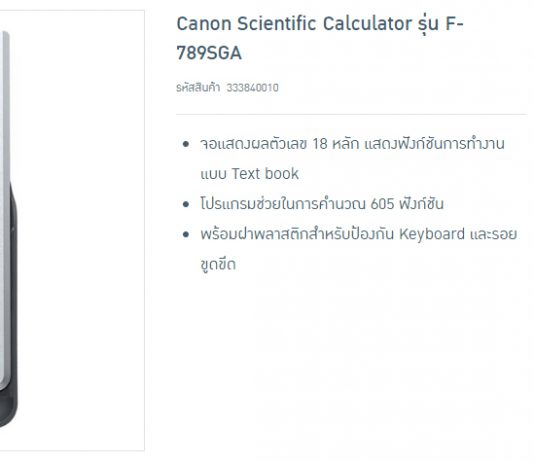Click the feature line mentioning 605 functions
The height and width of the screenshot is (462, 534).
pyautogui.click(x=322, y=204)
